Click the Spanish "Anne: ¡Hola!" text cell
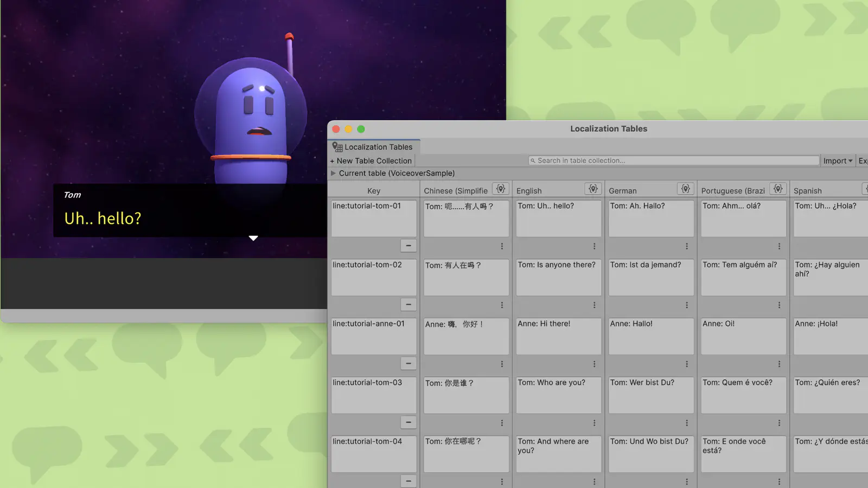 click(x=830, y=336)
